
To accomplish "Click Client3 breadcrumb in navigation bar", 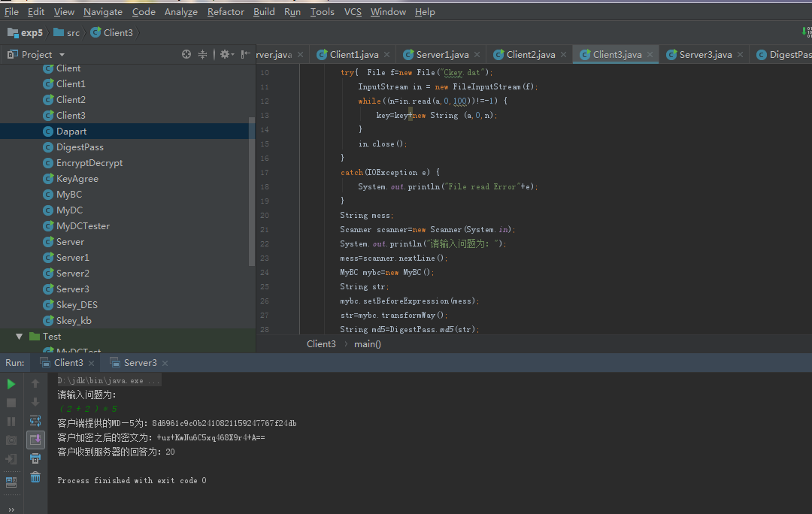I will (112, 32).
